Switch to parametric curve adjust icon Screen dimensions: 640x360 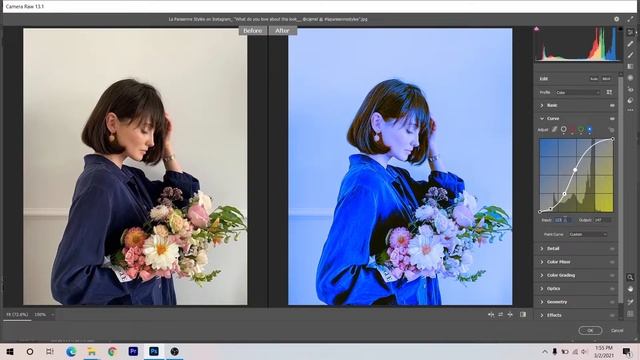[554, 129]
